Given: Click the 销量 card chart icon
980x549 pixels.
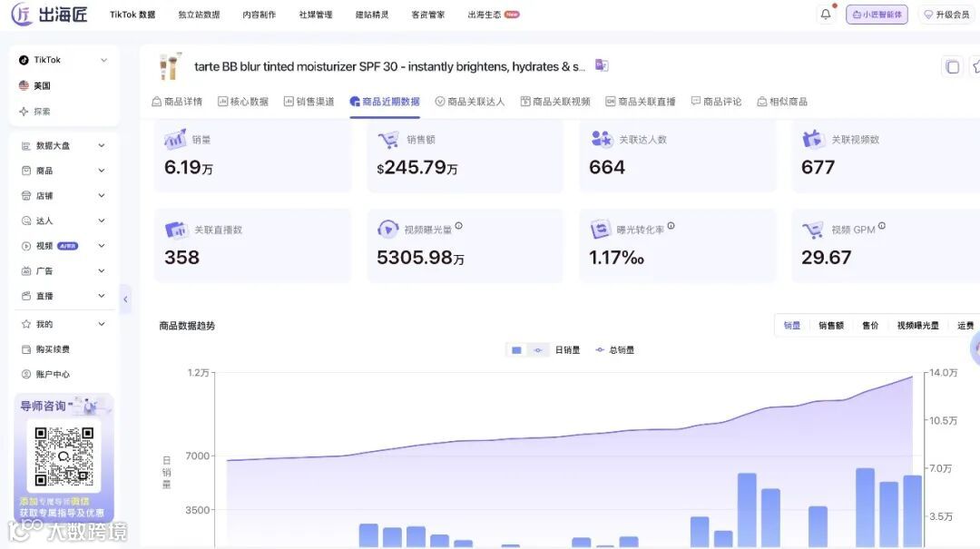Looking at the screenshot, I should 175,139.
